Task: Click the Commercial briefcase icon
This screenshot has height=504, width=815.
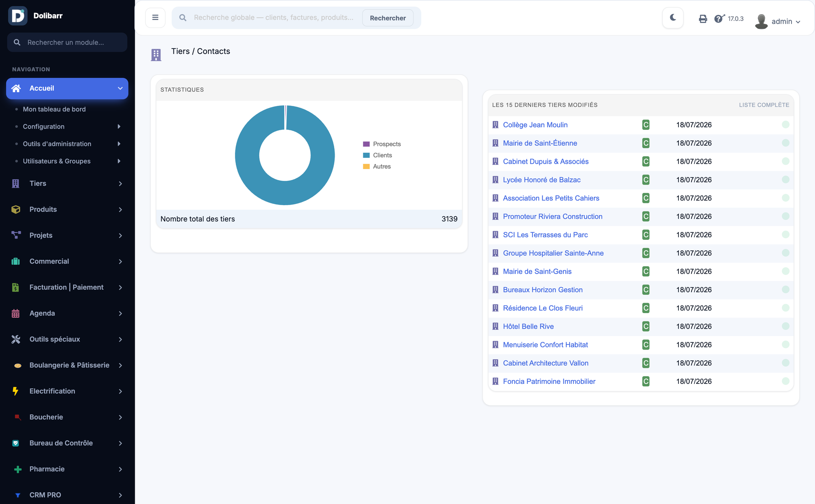Action: click(15, 261)
